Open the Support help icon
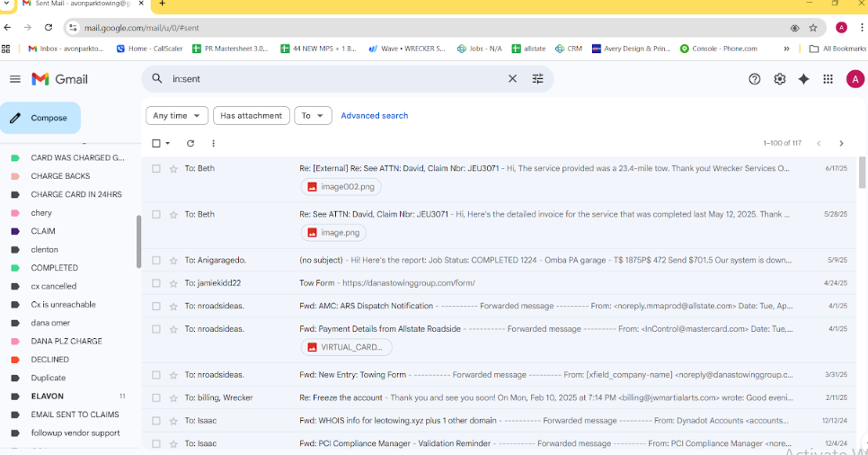This screenshot has height=455, width=868. tap(755, 79)
